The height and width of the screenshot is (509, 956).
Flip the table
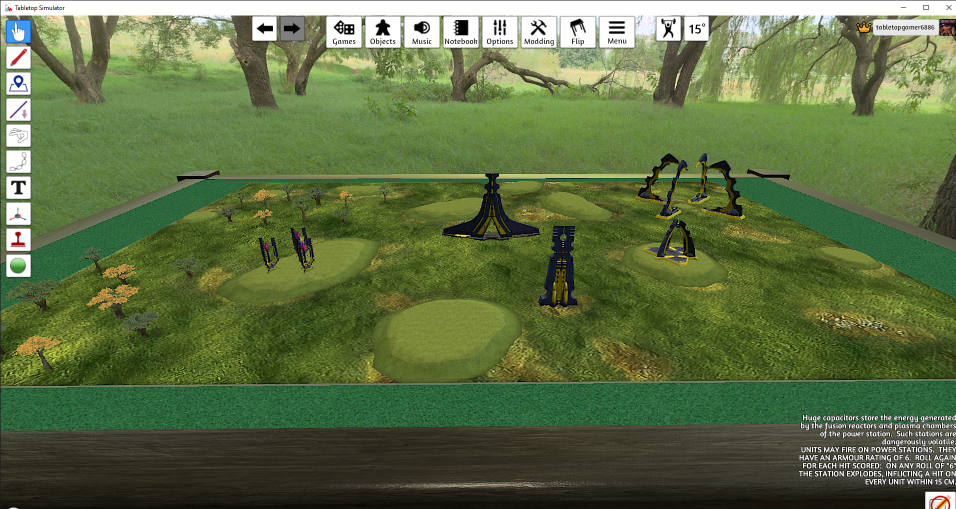point(578,32)
